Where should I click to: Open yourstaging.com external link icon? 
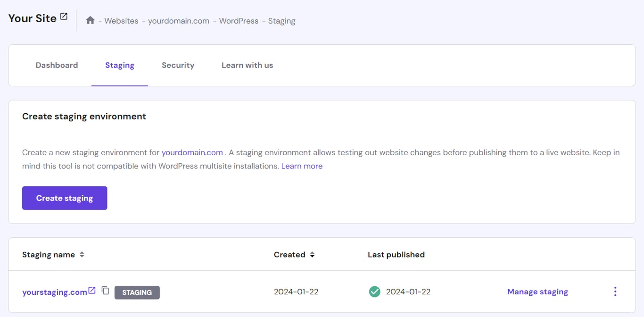coord(91,291)
